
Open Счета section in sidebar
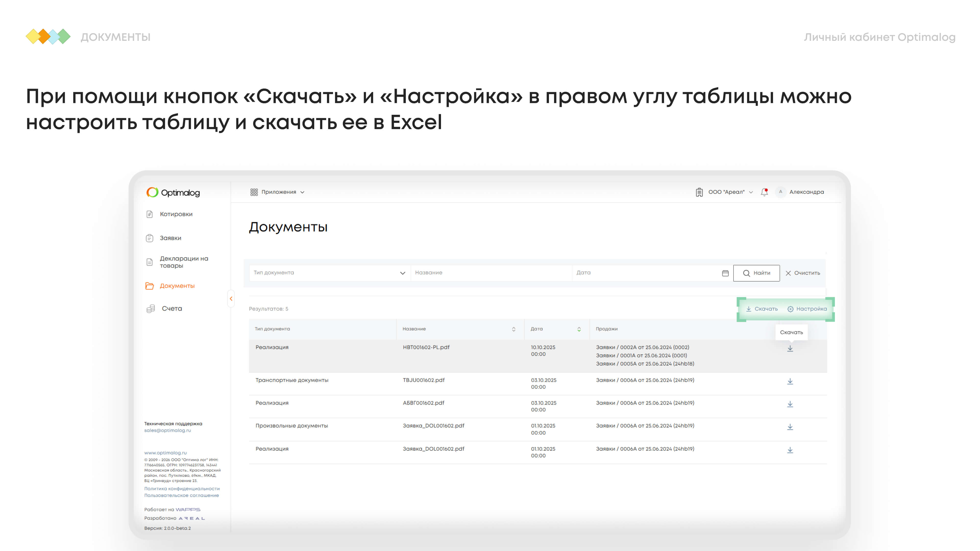tap(171, 308)
